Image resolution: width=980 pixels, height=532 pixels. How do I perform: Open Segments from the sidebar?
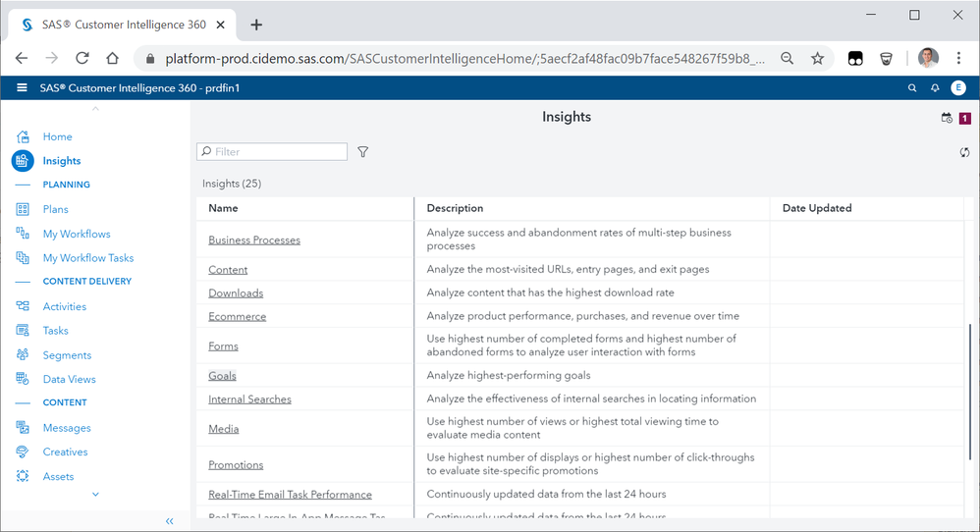coord(67,355)
